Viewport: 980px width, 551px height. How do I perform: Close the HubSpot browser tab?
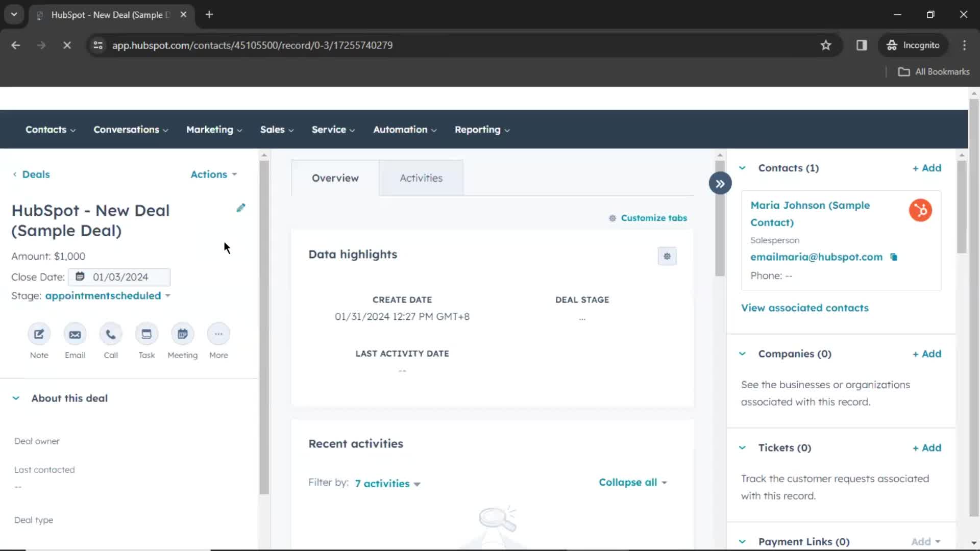[183, 15]
